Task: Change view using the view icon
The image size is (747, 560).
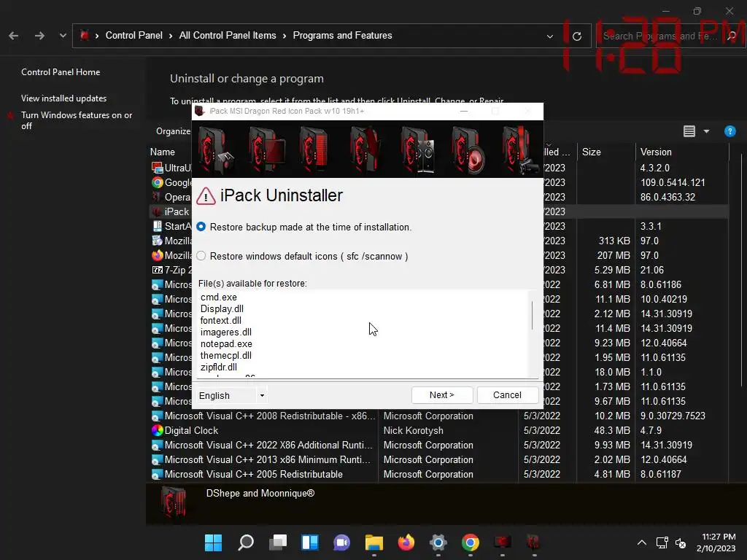Action: pos(689,131)
